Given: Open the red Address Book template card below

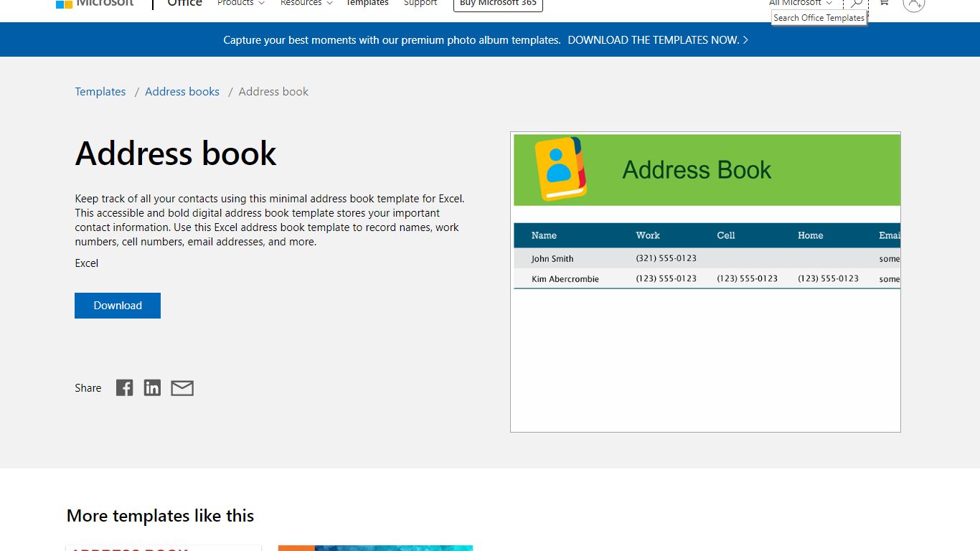Looking at the screenshot, I should [x=164, y=548].
